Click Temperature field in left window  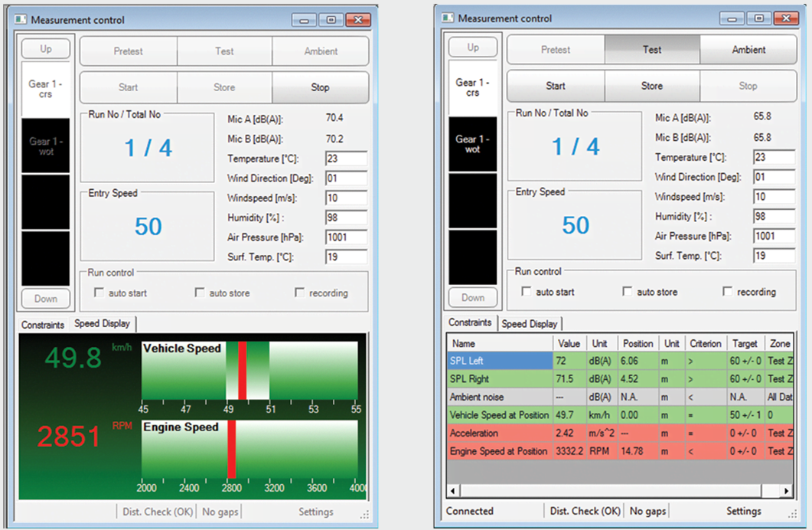[x=347, y=159]
